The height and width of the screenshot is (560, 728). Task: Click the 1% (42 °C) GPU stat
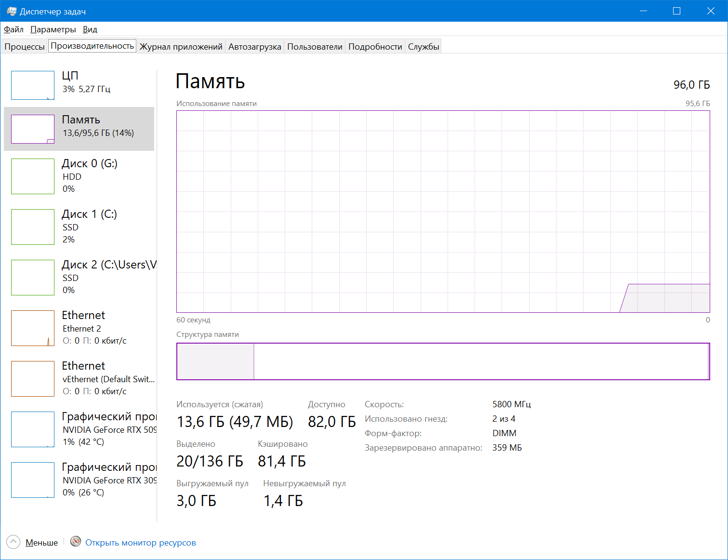[83, 442]
